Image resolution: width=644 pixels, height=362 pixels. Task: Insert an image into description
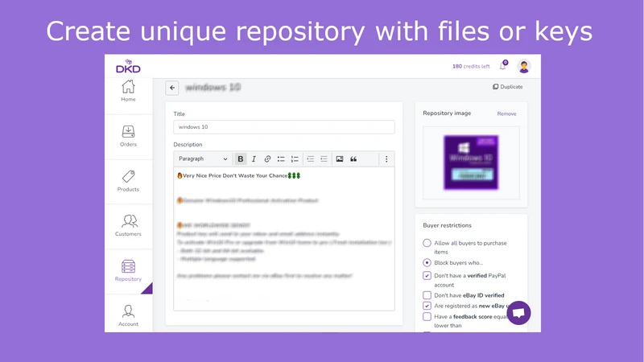coord(340,158)
